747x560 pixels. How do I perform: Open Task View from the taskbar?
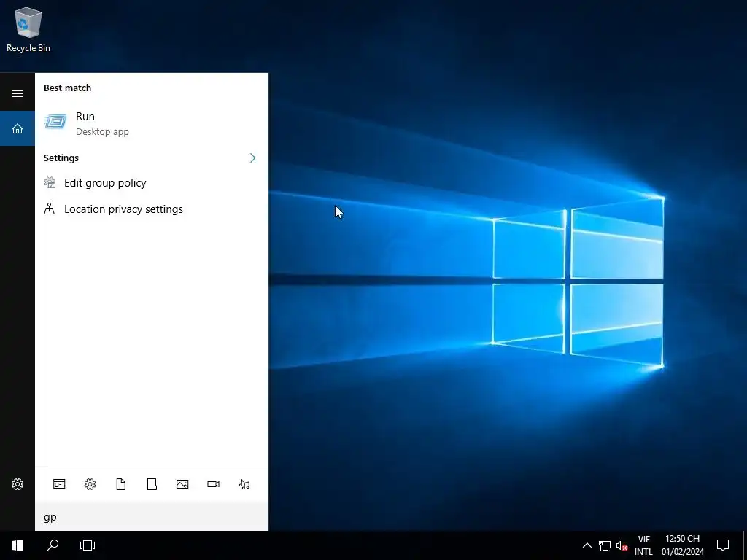tap(88, 545)
